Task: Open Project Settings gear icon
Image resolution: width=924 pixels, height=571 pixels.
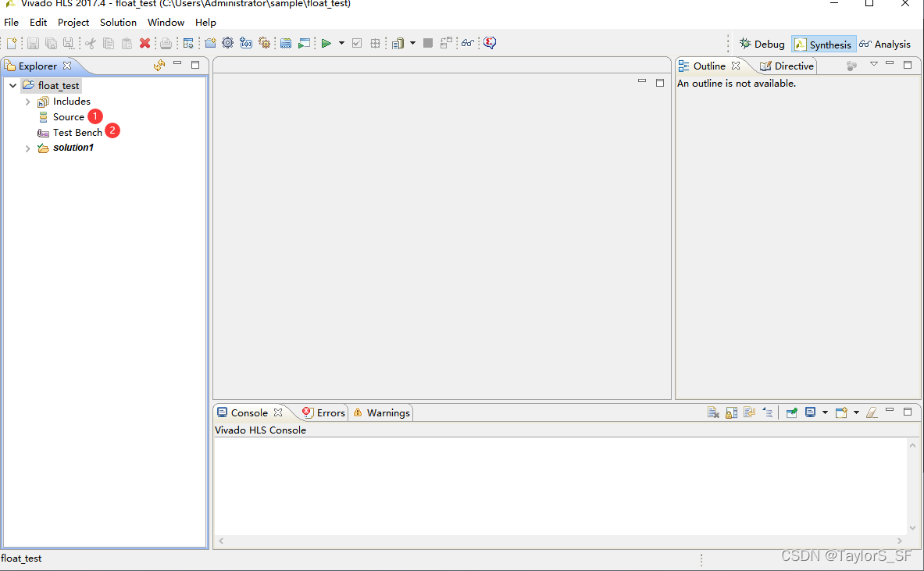Action: click(x=228, y=43)
